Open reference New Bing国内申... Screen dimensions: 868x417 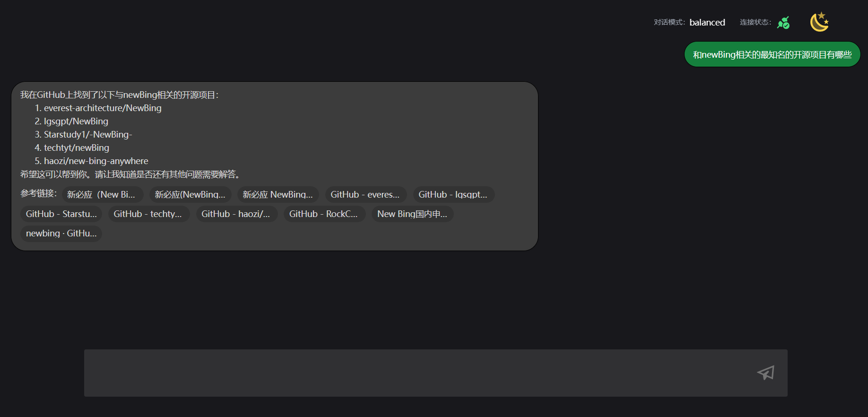pos(412,214)
